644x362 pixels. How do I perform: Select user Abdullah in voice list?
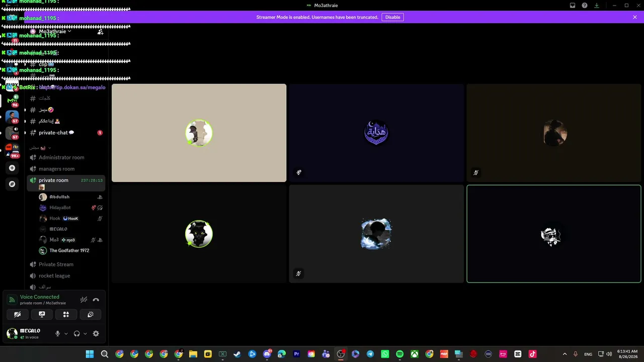[x=70, y=197]
